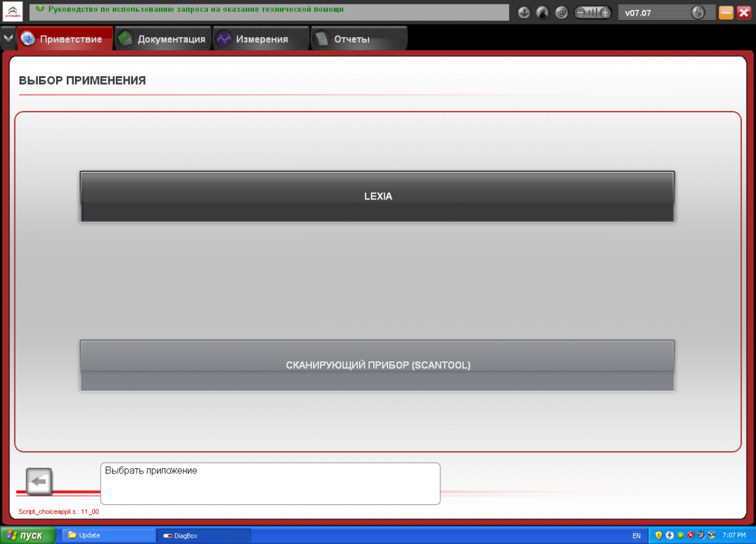This screenshot has height=544, width=756.
Task: Click the Приветствие tab globe icon
Action: [28, 39]
